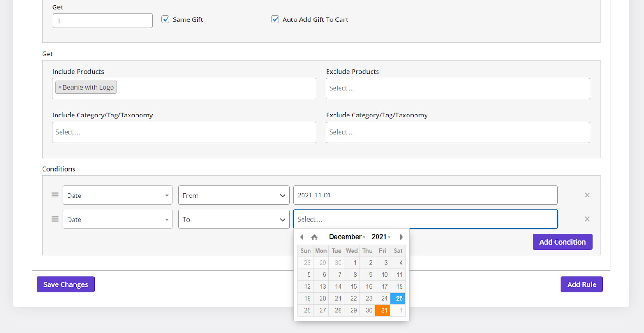Select December 18 in calendar
Viewport: 644px width, 333px height.
click(398, 286)
